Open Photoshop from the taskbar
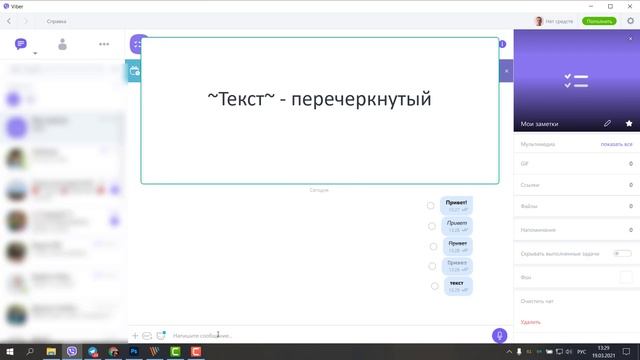Screen dimensions: 640x360 tap(134, 351)
